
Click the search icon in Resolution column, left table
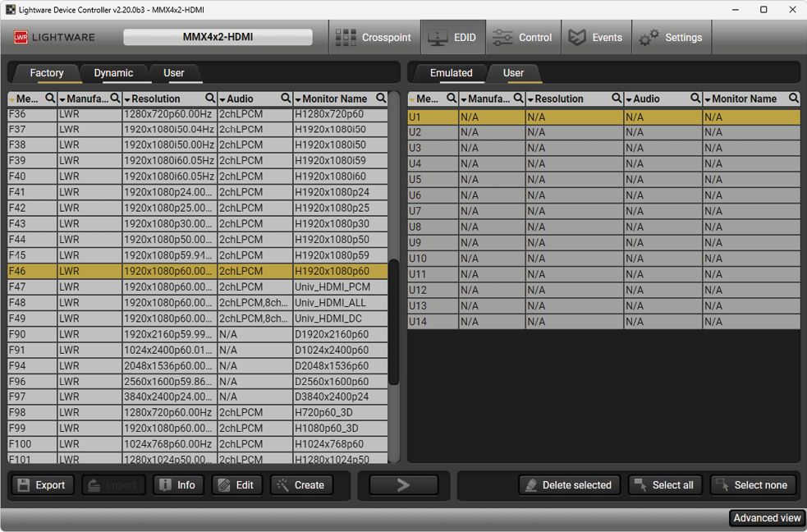tap(210, 99)
